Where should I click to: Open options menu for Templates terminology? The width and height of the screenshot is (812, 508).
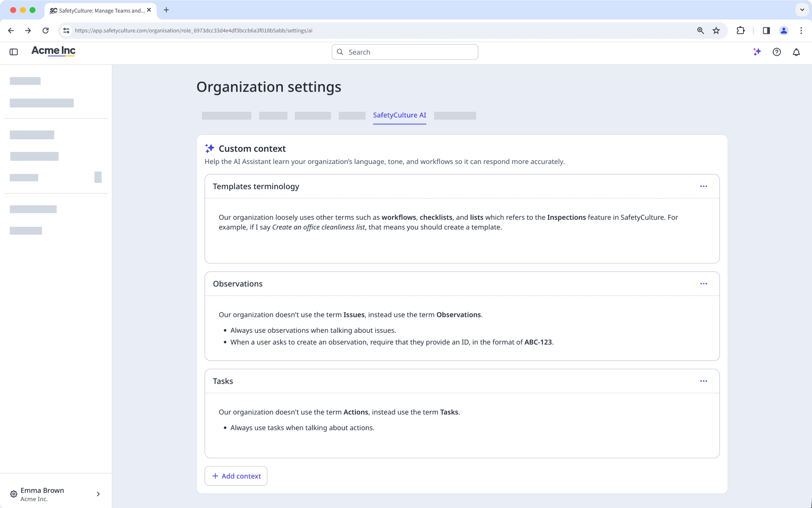point(704,186)
